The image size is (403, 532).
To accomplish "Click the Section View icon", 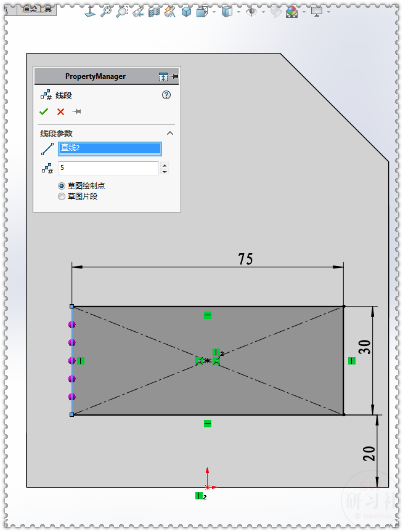I will [154, 12].
